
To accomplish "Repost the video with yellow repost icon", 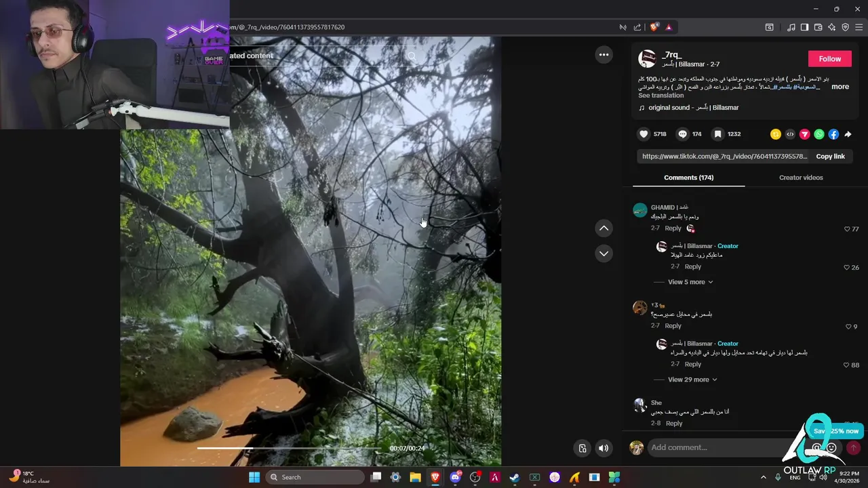I will coord(775,134).
